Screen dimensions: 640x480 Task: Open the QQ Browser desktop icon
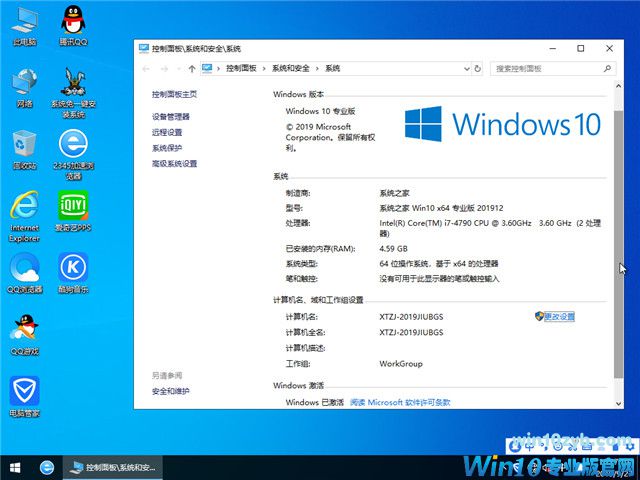click(x=24, y=273)
